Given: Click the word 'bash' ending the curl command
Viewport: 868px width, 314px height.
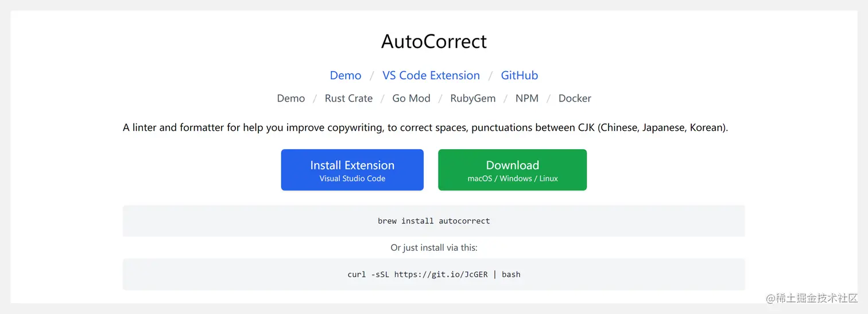Looking at the screenshot, I should (511, 274).
